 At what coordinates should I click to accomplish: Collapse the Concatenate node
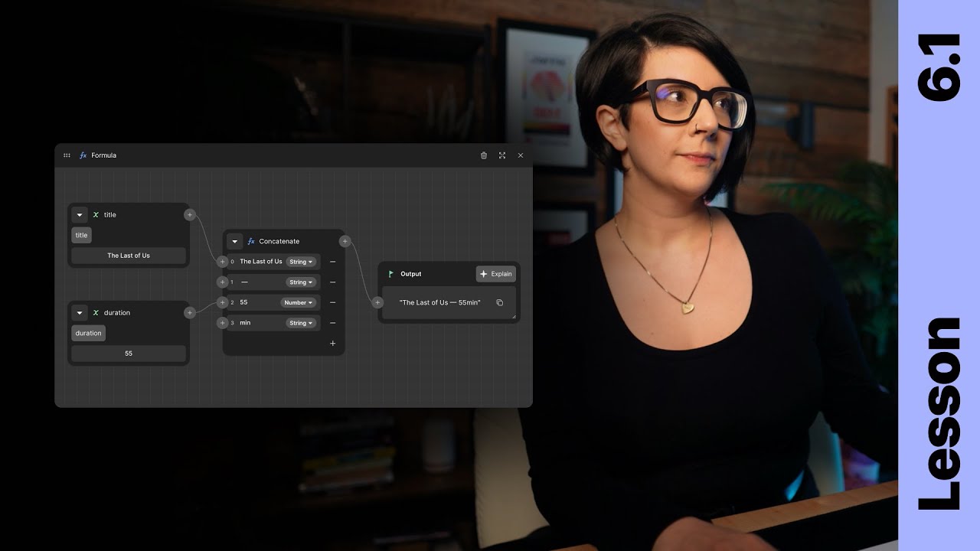tap(235, 241)
